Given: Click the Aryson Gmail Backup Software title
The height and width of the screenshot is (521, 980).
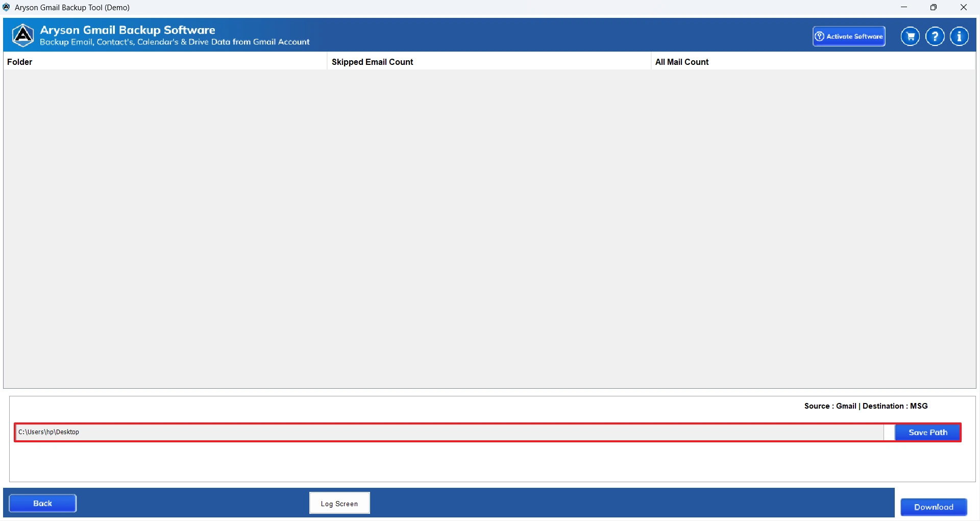Looking at the screenshot, I should (128, 30).
